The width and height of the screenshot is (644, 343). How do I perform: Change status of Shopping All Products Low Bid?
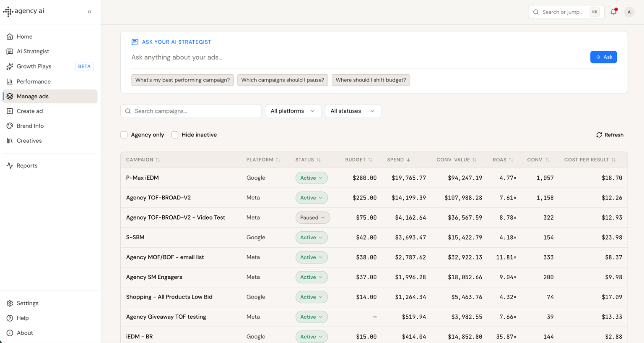[312, 297]
